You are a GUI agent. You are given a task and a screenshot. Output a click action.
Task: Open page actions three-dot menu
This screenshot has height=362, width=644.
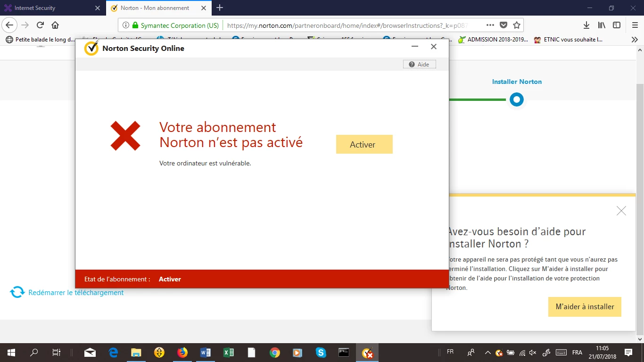coord(490,25)
